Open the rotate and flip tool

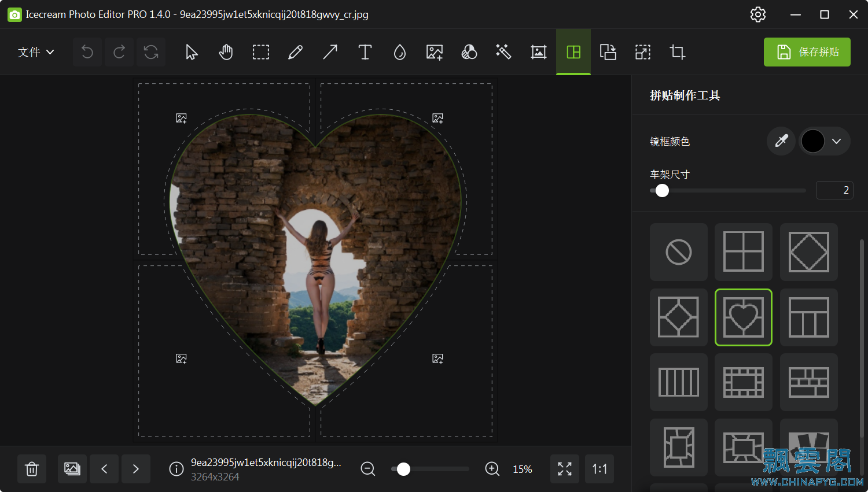pos(608,52)
